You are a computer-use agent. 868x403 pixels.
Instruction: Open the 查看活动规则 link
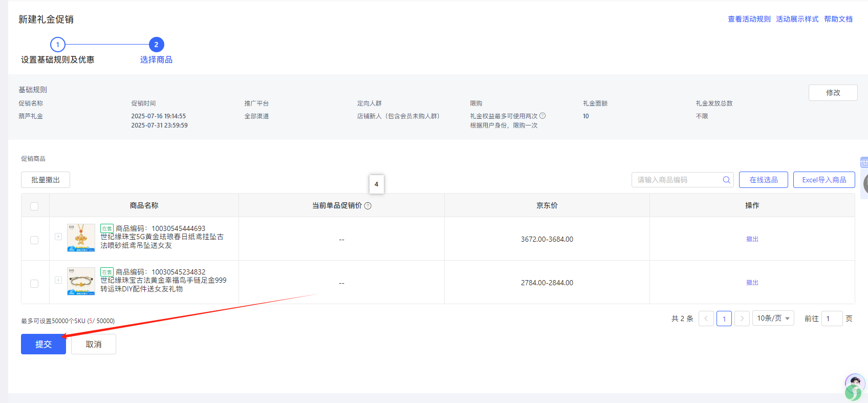[x=749, y=19]
